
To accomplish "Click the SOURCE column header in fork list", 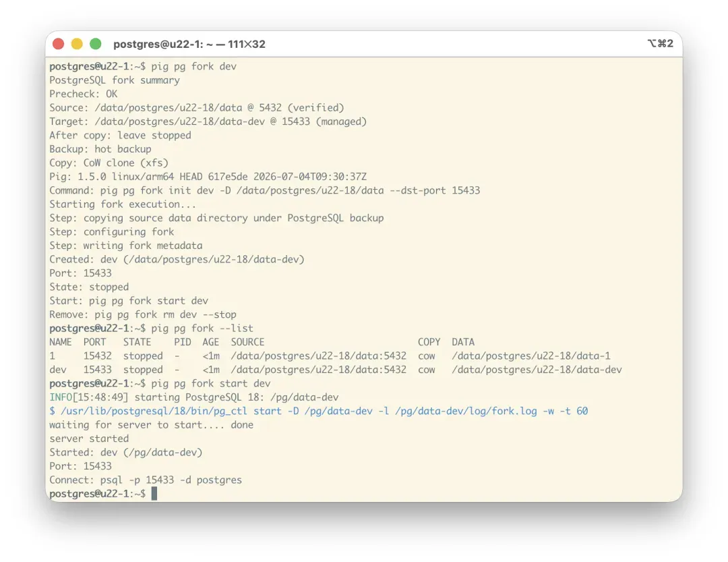I will click(x=247, y=342).
